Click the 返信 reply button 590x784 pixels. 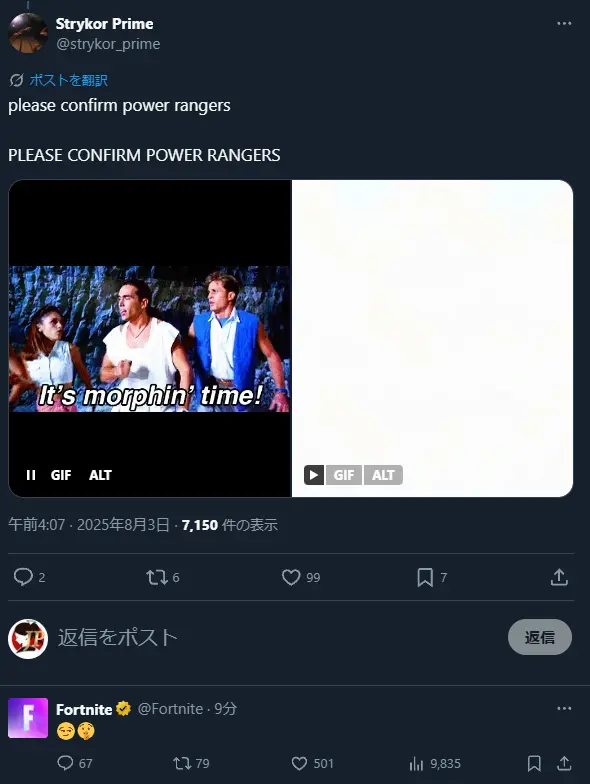[x=540, y=637]
